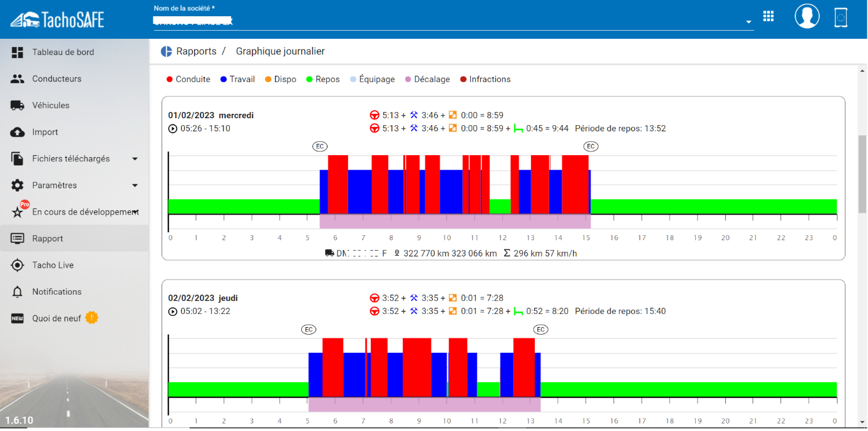Toggle the Infractions legend item

click(x=485, y=79)
